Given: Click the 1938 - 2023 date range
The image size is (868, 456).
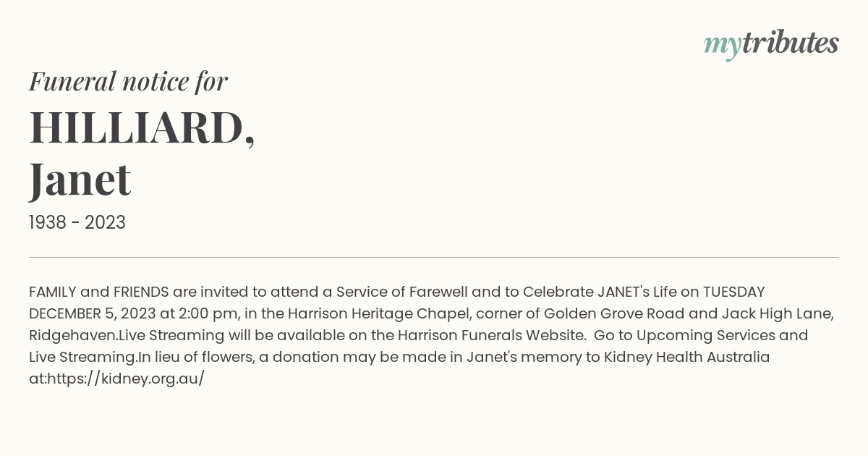Looking at the screenshot, I should point(77,223).
